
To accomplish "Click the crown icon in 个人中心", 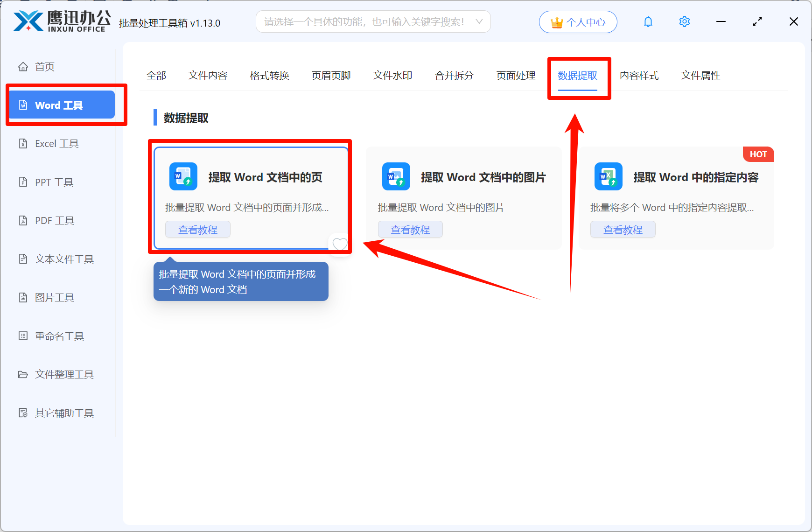I will (x=557, y=22).
